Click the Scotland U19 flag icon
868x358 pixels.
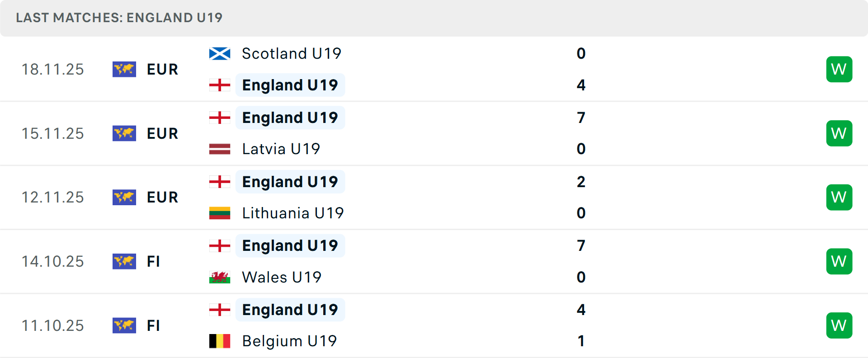(x=220, y=54)
